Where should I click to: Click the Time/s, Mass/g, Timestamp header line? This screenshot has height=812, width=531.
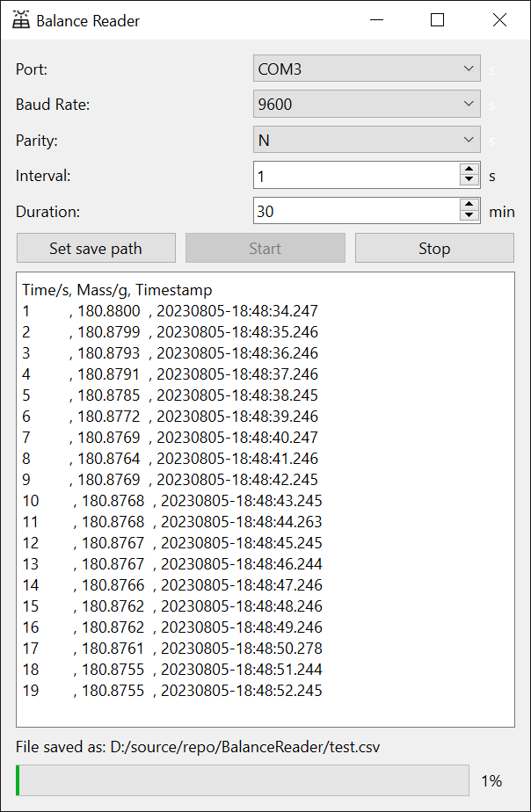(x=113, y=289)
